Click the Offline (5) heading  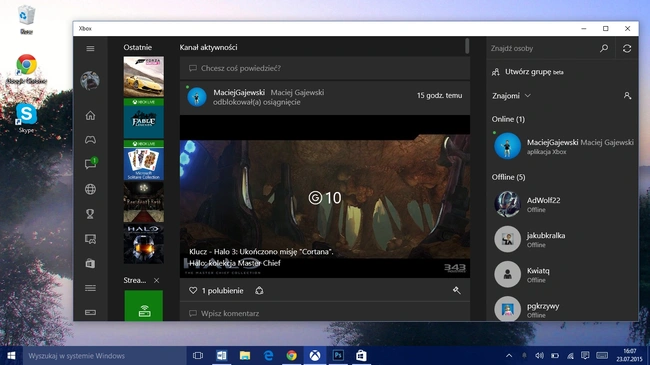click(x=509, y=177)
